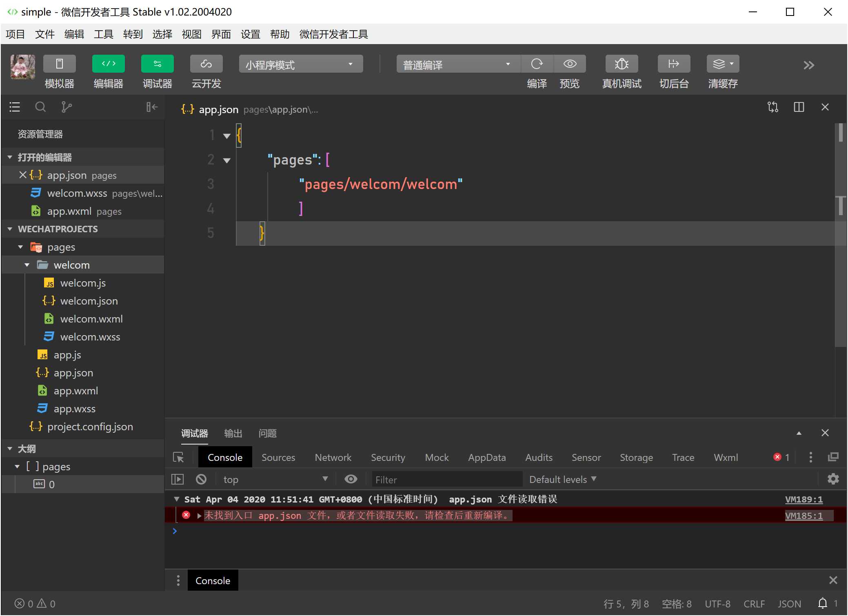Viewport: 848px width, 616px height.
Task: Open the 普通编译 compile mode dropdown
Action: pos(458,64)
